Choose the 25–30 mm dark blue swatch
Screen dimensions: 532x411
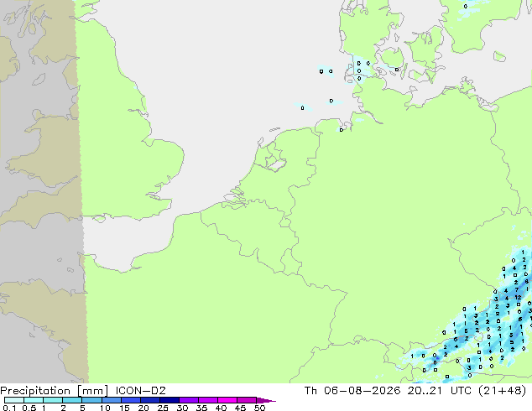coord(169,400)
